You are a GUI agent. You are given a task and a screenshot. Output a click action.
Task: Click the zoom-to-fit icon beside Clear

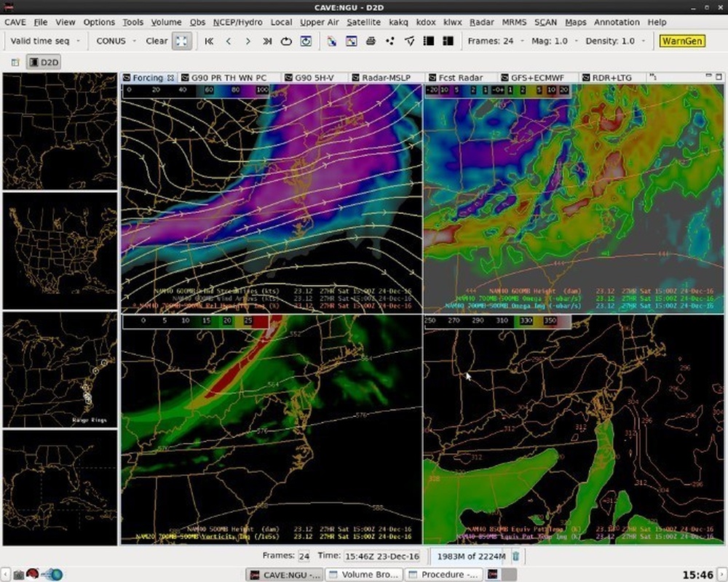coord(181,41)
